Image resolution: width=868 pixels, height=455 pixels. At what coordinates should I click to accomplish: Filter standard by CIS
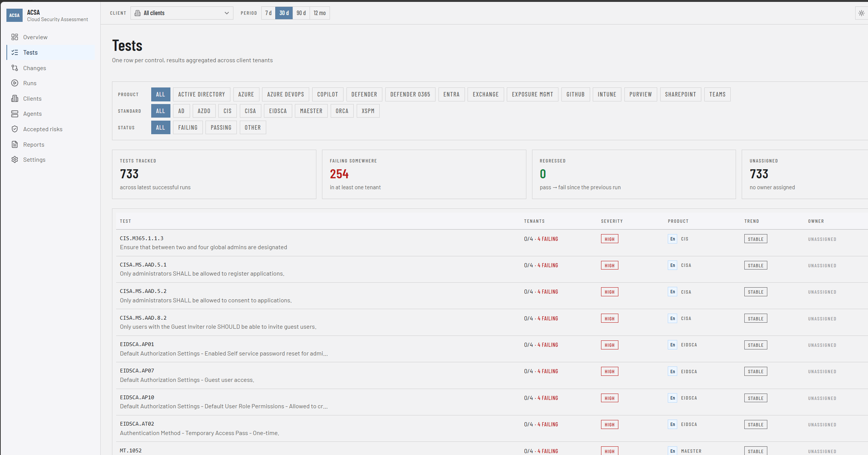point(227,111)
